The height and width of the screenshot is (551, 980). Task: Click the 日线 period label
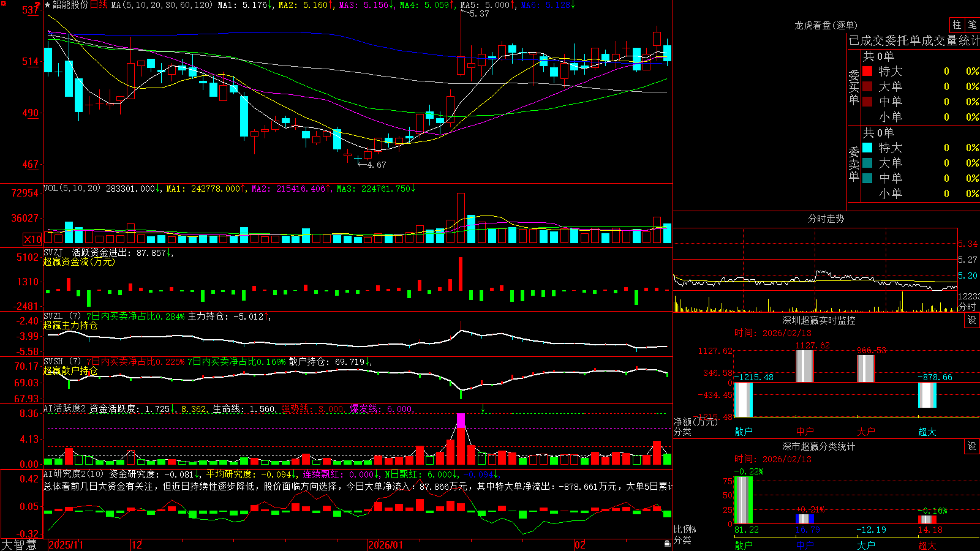(x=99, y=5)
